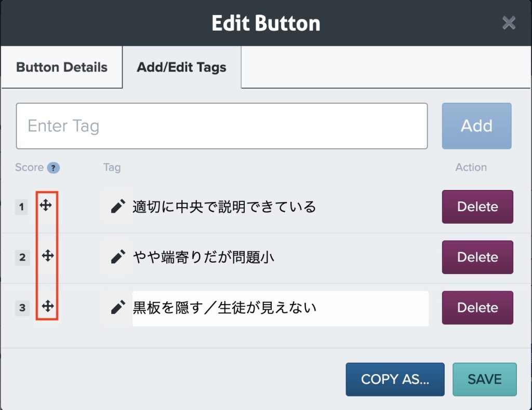Click the move handle for tag 3
This screenshot has width=532, height=410.
(47, 306)
